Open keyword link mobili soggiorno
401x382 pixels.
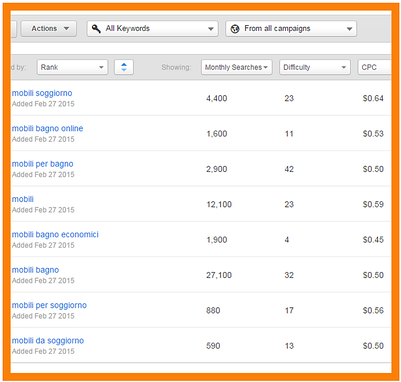coord(42,93)
